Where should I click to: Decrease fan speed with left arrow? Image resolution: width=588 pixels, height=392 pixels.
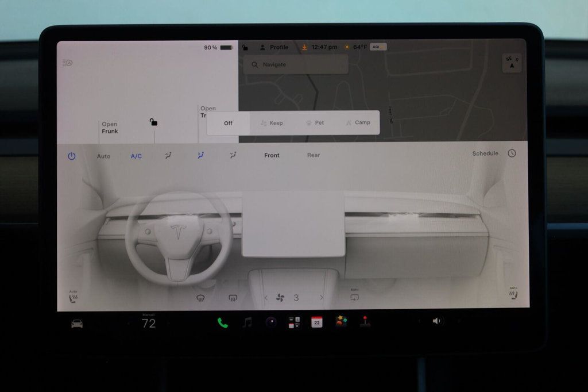(x=265, y=298)
